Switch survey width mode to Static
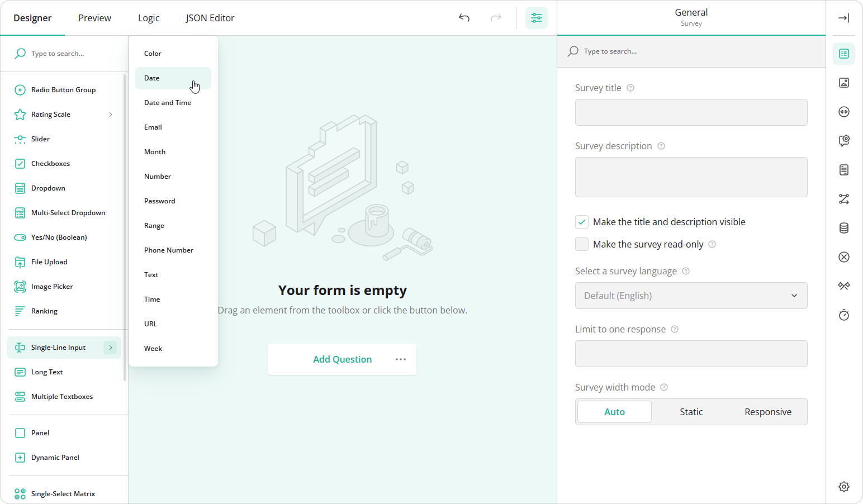 pos(691,412)
